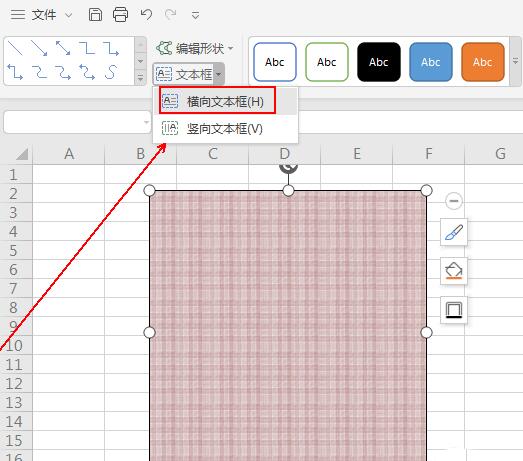Click the shape style brush icon
Viewport: 523px width, 461px height.
(x=454, y=232)
